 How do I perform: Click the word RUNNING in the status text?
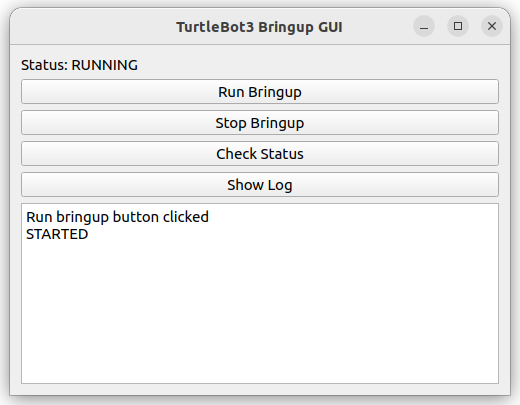click(x=105, y=65)
